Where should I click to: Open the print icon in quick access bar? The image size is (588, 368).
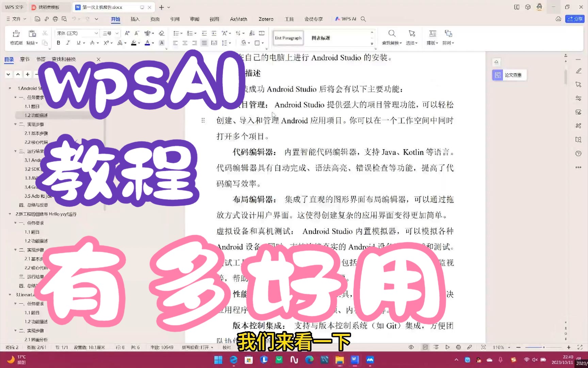pos(55,19)
